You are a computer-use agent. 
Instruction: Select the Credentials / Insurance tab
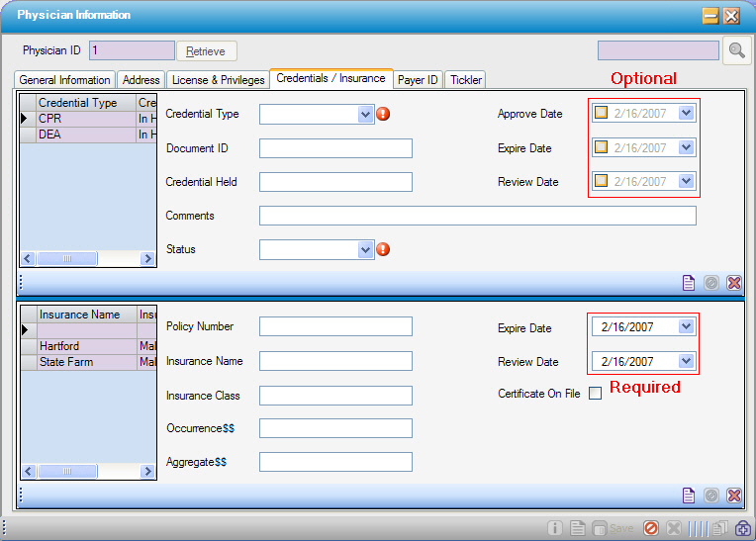[331, 78]
